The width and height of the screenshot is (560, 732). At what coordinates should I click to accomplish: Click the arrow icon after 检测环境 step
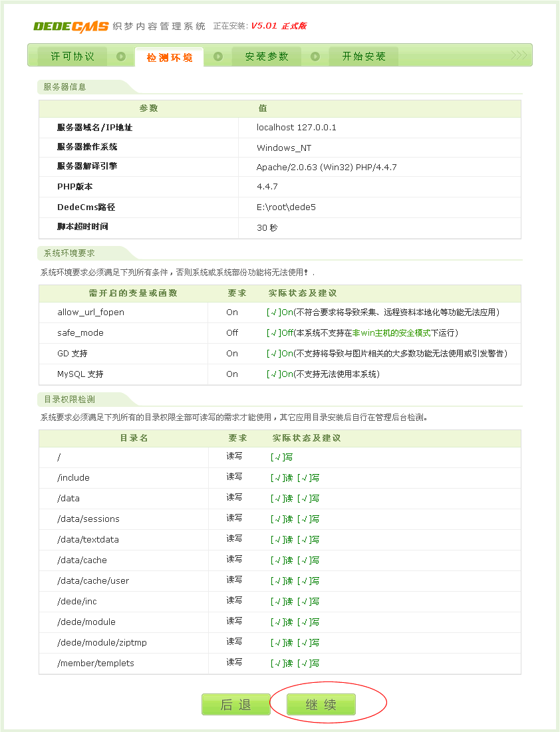tap(216, 58)
